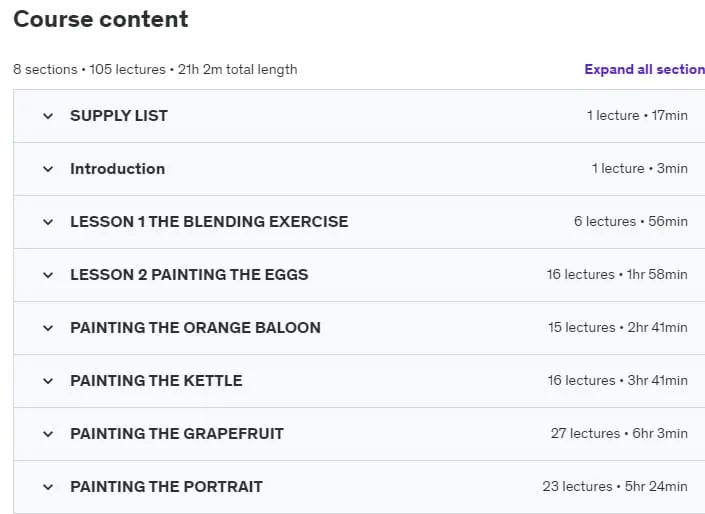
Task: Open LESSON 1 THE BLENDING EXERCISE title
Action: pos(209,222)
